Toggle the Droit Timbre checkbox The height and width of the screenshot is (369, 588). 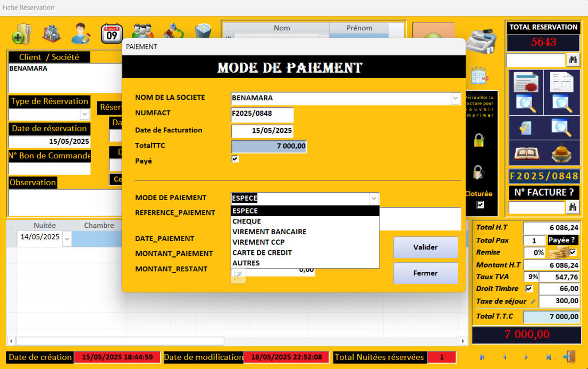pyautogui.click(x=528, y=289)
